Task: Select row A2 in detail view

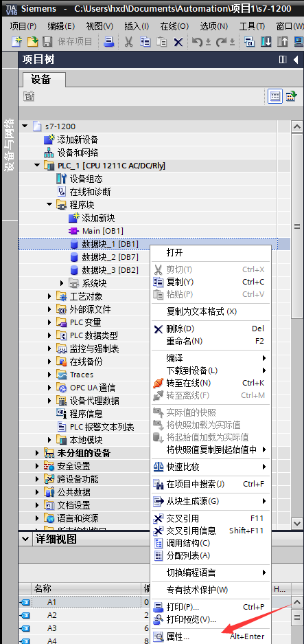Action: [x=84, y=615]
